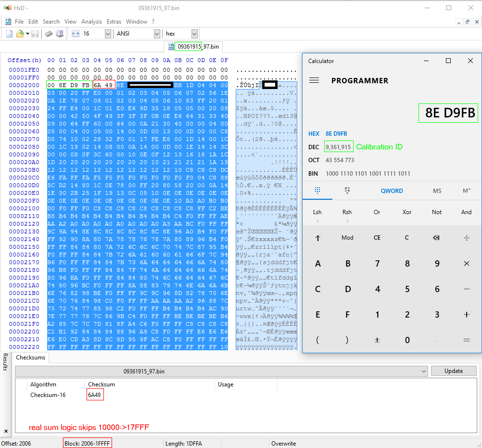
Task: Click the calculator backspace icon
Action: (436, 238)
